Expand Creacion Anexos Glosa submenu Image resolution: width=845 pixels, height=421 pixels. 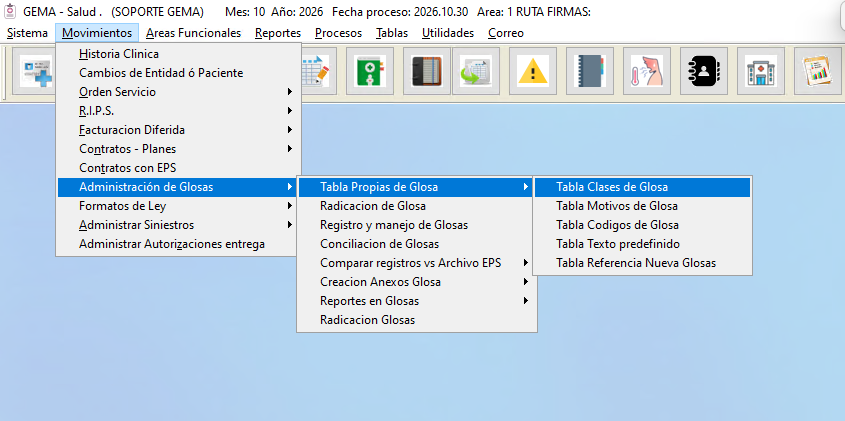pos(417,282)
